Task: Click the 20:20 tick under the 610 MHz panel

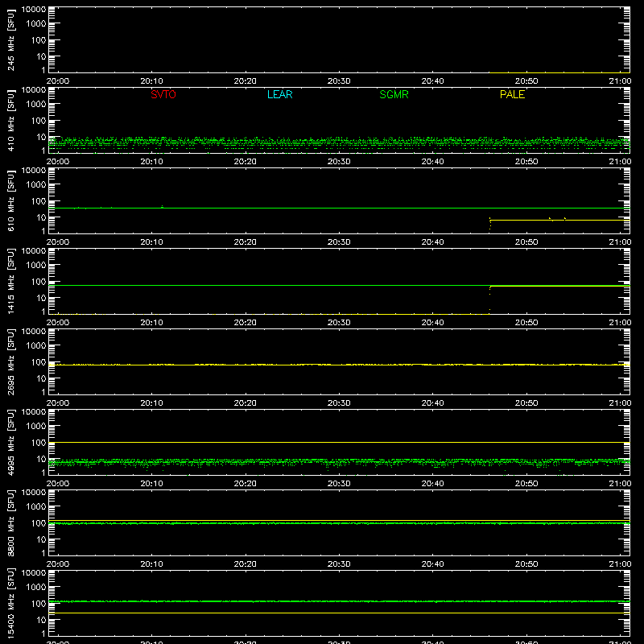Action: click(246, 242)
